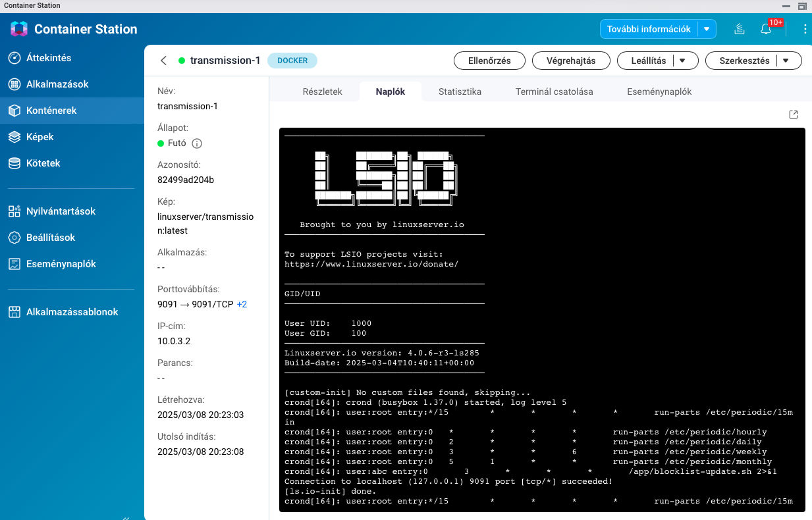812x520 pixels.
Task: Click the Container Station logo icon
Action: point(19,29)
